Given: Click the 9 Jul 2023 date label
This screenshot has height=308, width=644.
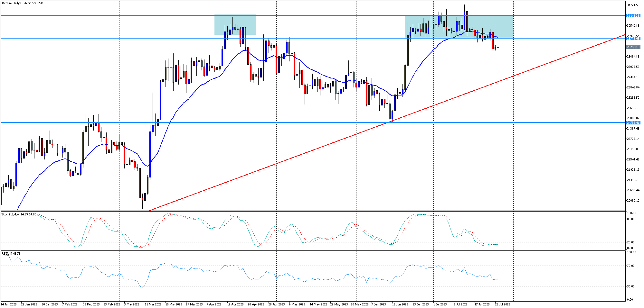Looking at the screenshot, I should coord(460,304).
